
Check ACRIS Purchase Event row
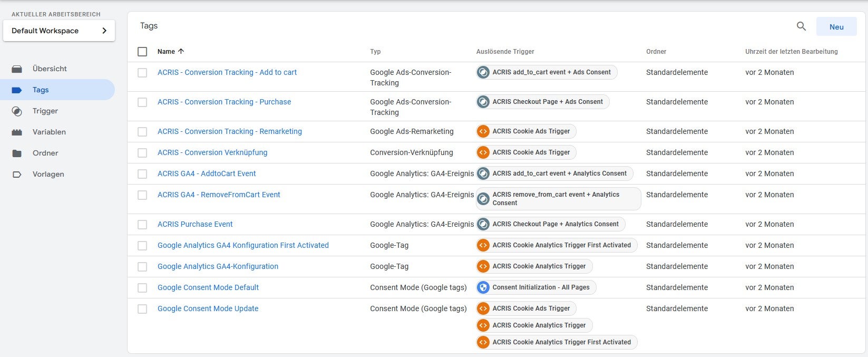pyautogui.click(x=142, y=225)
